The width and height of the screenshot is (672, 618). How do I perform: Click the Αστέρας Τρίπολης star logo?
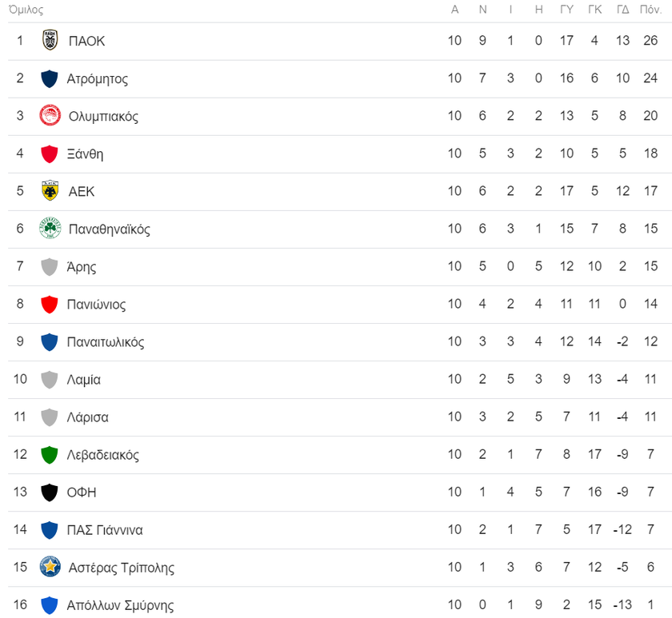[50, 567]
